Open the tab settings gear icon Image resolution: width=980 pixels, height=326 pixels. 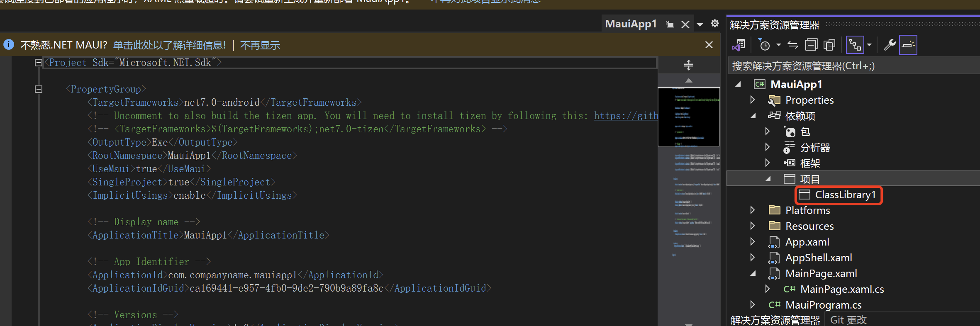point(715,23)
